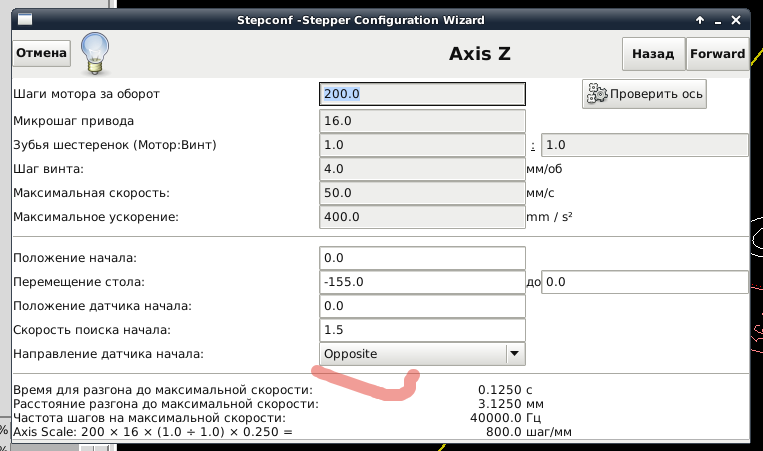Click the Шаги мотора за оборот field
This screenshot has width=763, height=451.
tap(422, 94)
